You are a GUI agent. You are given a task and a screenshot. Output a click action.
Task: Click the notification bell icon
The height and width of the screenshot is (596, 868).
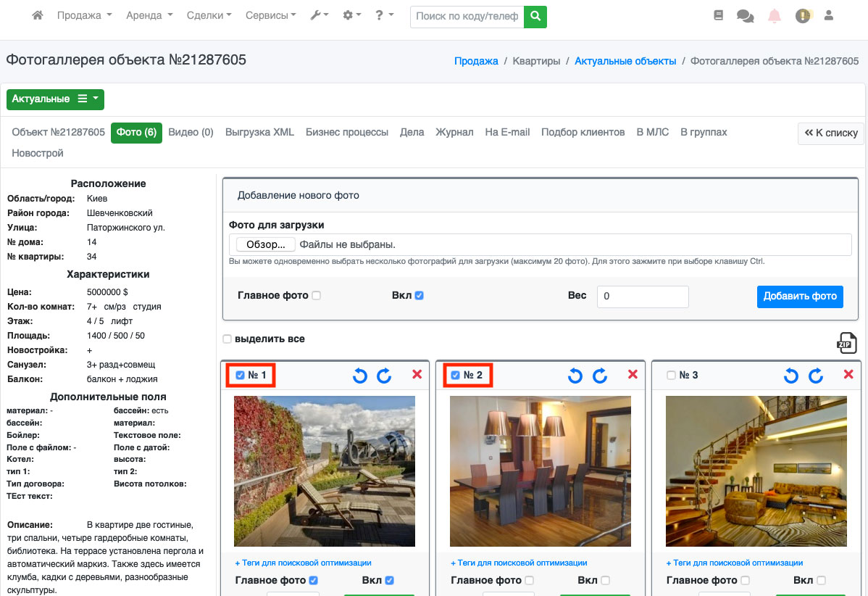point(775,16)
